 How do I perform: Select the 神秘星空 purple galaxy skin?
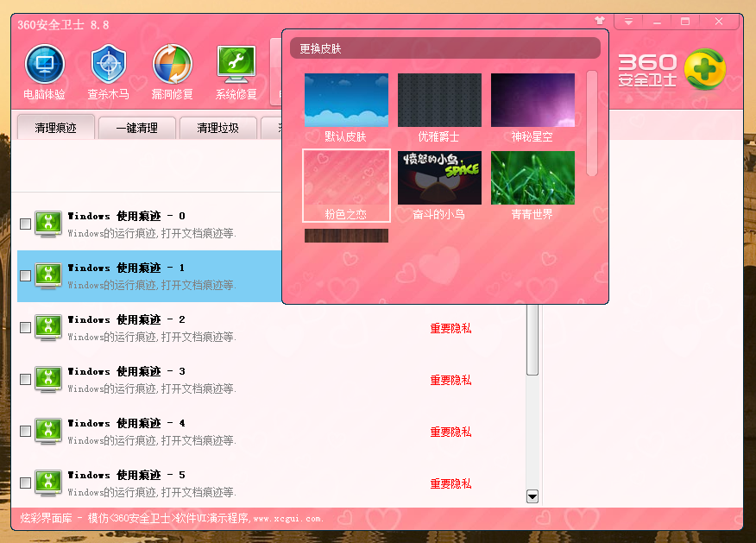click(x=532, y=108)
